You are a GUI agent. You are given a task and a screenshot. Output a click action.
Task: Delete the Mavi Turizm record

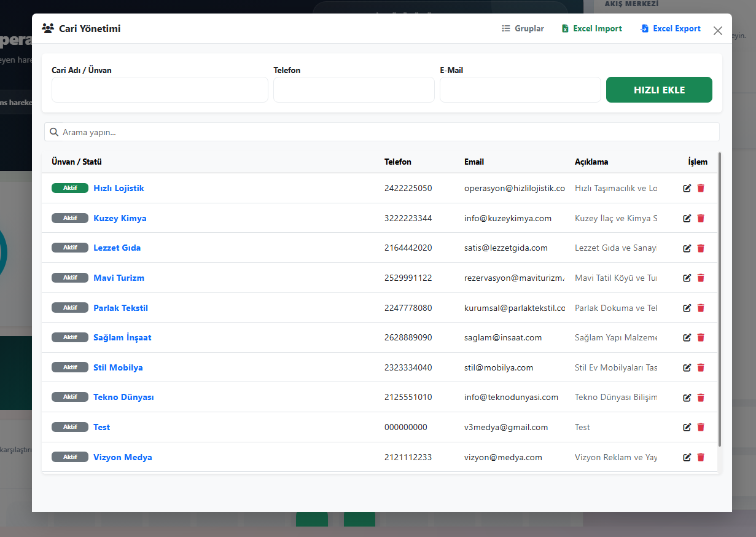701,278
